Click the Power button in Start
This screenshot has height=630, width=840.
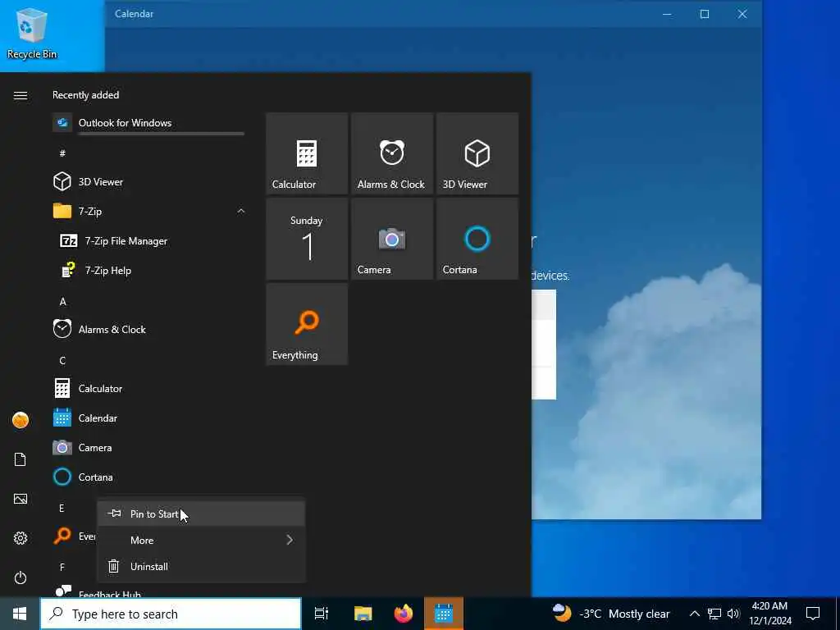click(21, 578)
